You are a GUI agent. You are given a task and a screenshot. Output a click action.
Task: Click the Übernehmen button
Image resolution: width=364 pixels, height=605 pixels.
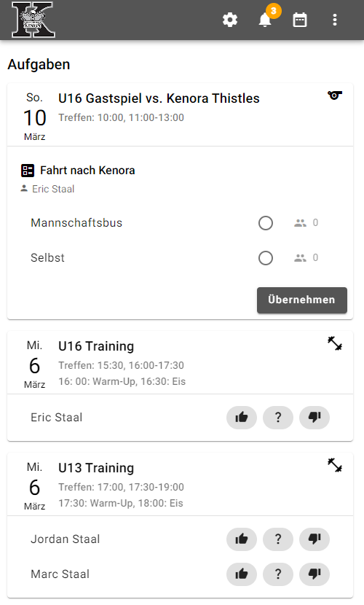[302, 300]
